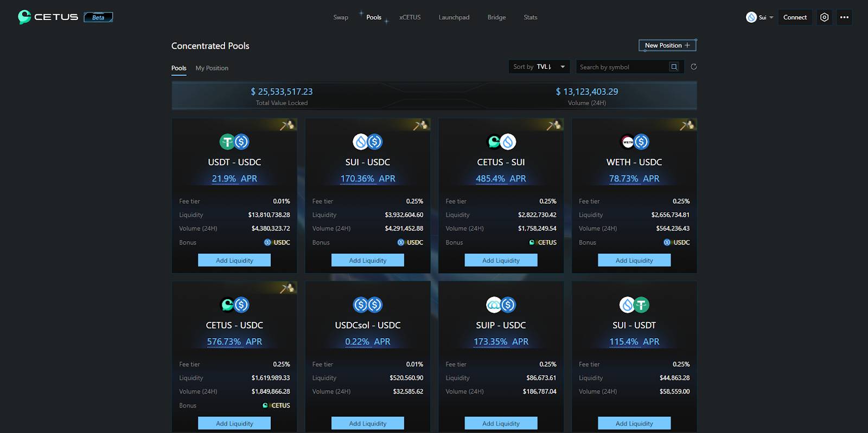Click the Cetus logo
The image size is (868, 433).
click(x=48, y=17)
